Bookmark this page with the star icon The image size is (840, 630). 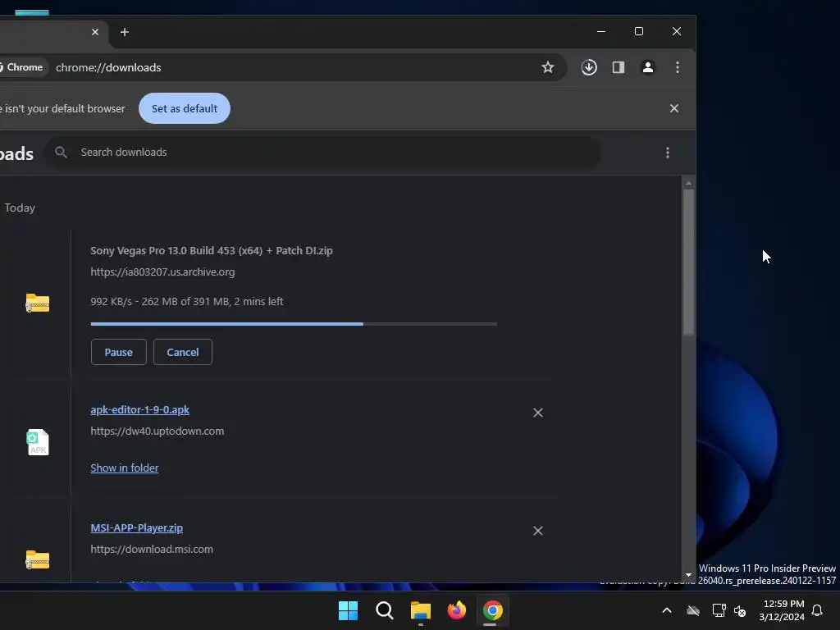(547, 67)
